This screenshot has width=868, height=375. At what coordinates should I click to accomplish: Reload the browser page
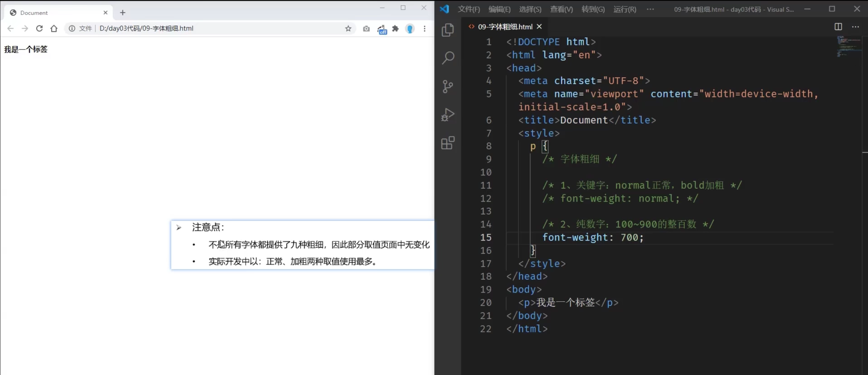pyautogui.click(x=39, y=29)
